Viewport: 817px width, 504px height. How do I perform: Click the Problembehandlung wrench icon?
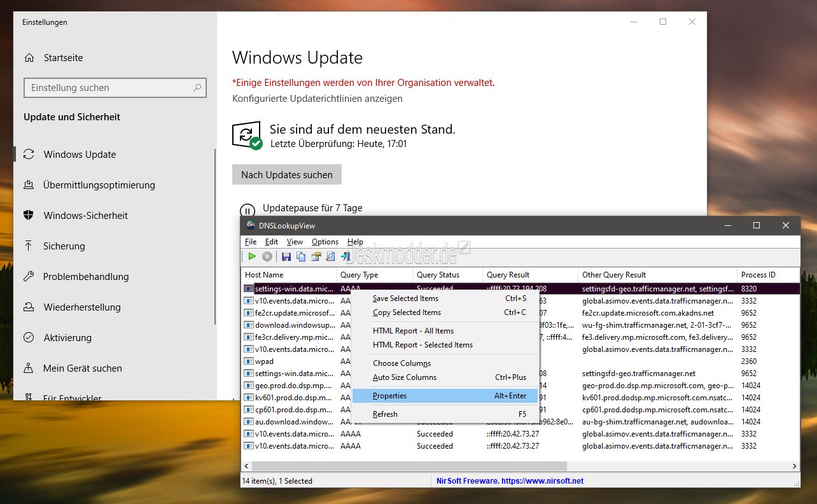29,276
